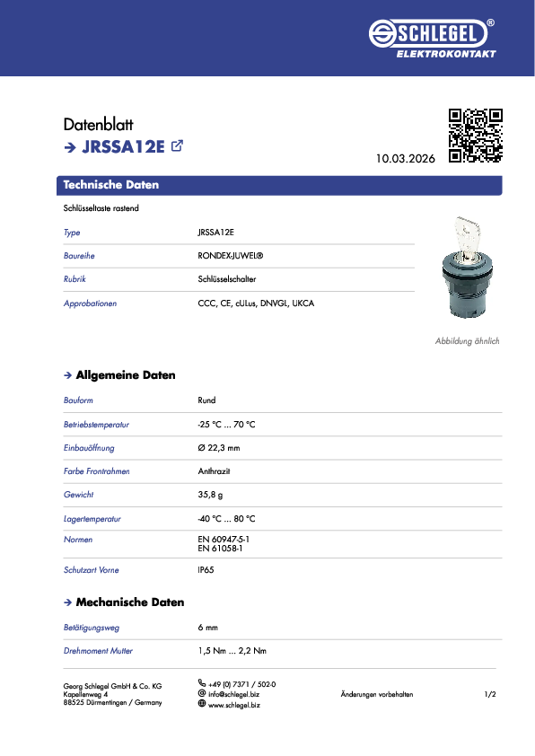Click the Betriebstemperatur label
The height and width of the screenshot is (756, 535).
point(96,425)
